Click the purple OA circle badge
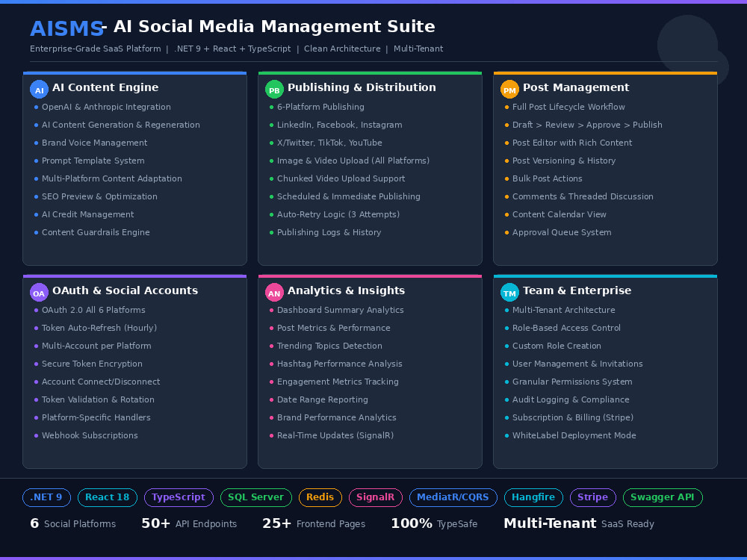The image size is (747, 560). [39, 293]
